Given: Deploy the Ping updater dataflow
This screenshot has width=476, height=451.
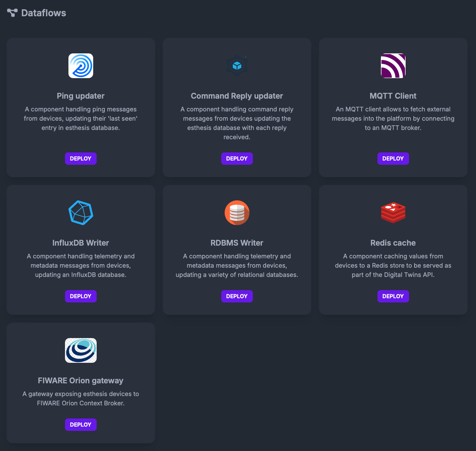Looking at the screenshot, I should [81, 159].
